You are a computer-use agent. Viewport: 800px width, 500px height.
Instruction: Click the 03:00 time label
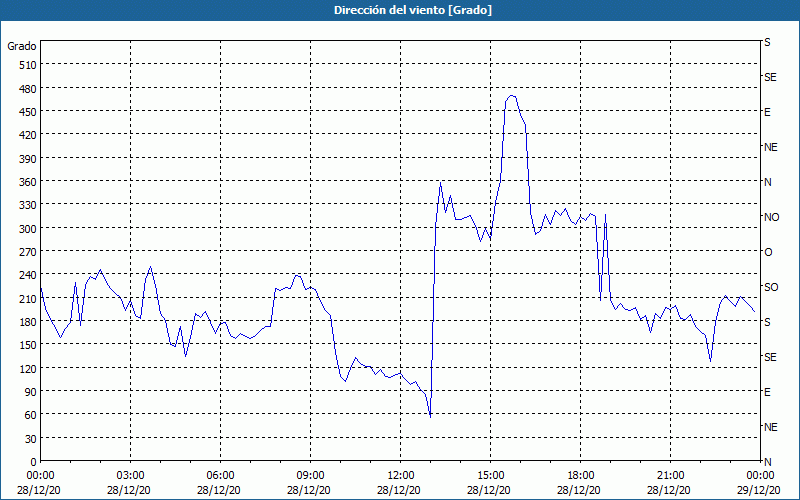131,476
